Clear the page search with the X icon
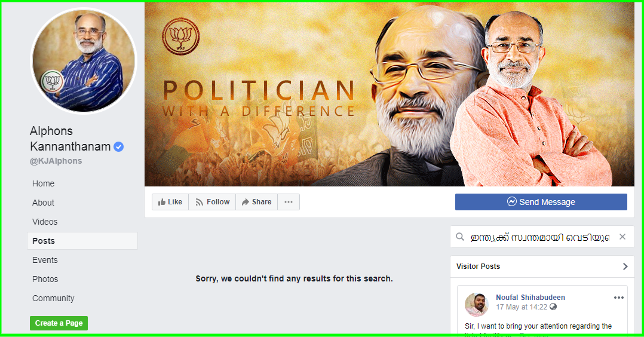 tap(622, 237)
